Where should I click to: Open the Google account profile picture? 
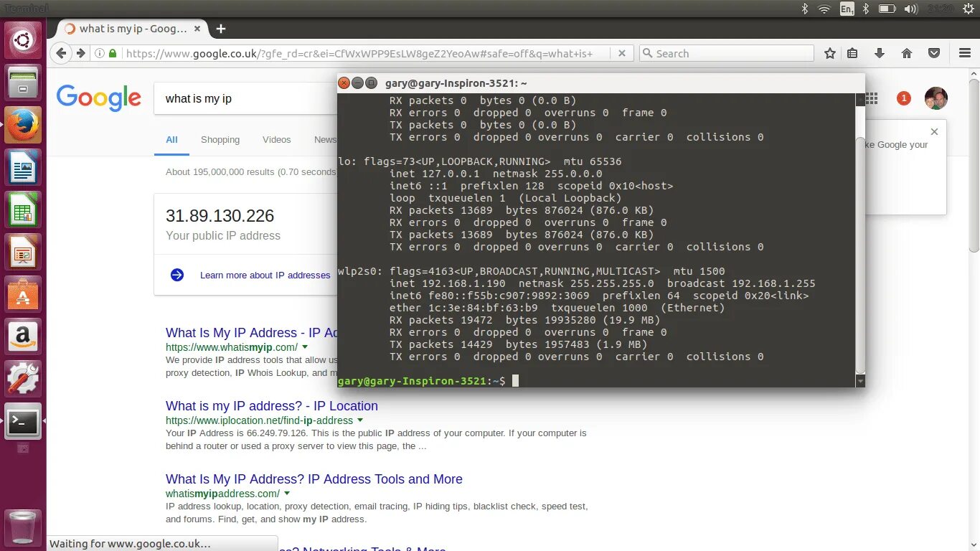pyautogui.click(x=936, y=98)
